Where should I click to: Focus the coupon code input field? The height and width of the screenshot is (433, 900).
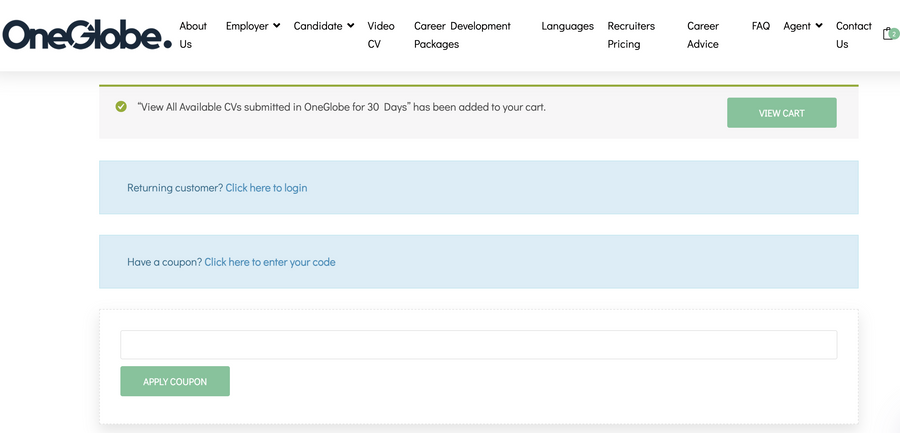tap(478, 345)
